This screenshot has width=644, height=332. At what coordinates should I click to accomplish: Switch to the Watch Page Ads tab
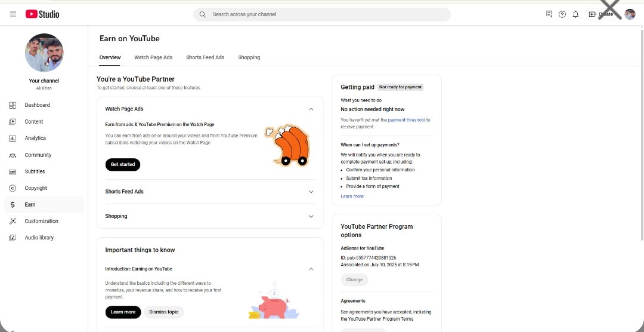[x=153, y=57]
